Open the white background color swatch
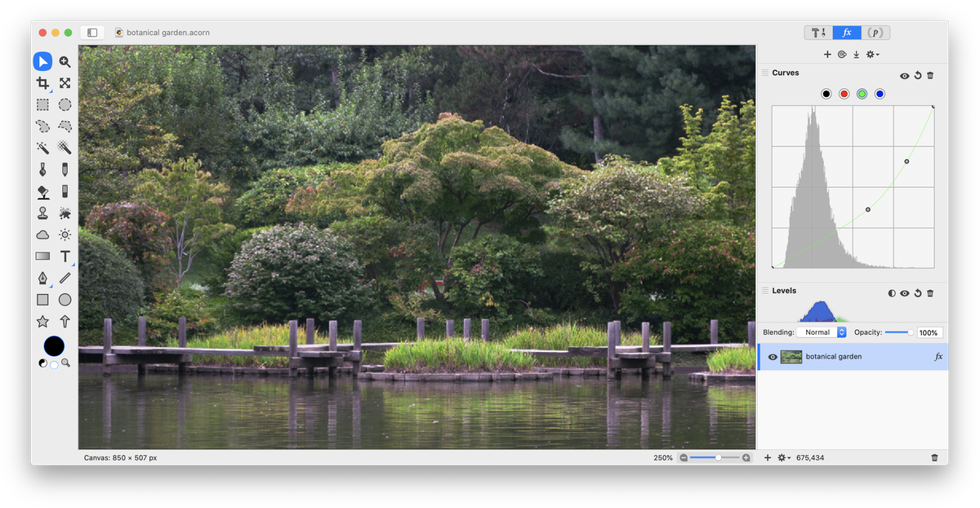Screen dimensions: 980x508 (x=54, y=365)
